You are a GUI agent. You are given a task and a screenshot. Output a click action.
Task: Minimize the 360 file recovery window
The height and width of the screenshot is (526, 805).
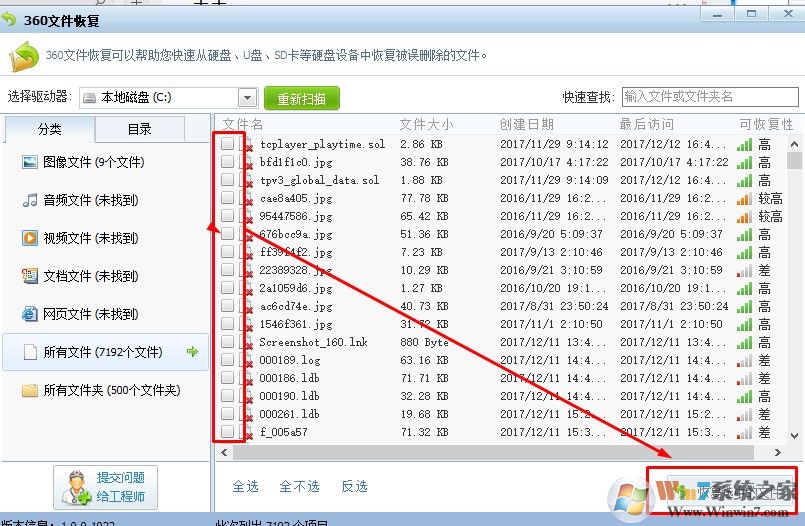717,14
